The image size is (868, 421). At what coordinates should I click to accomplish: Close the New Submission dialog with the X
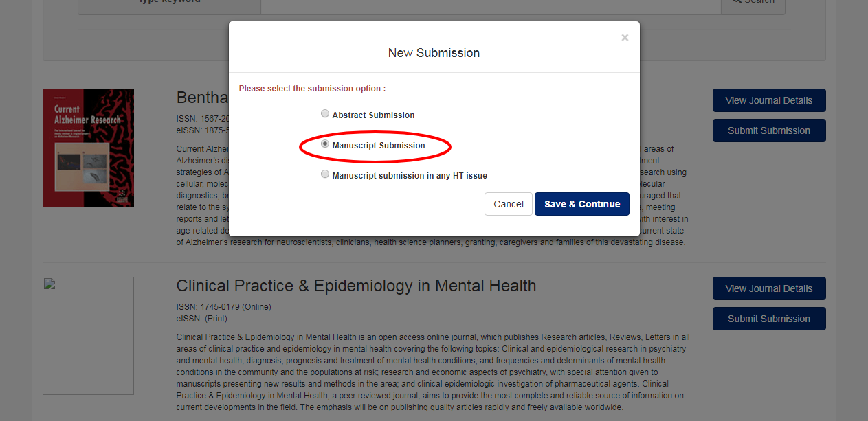(625, 38)
